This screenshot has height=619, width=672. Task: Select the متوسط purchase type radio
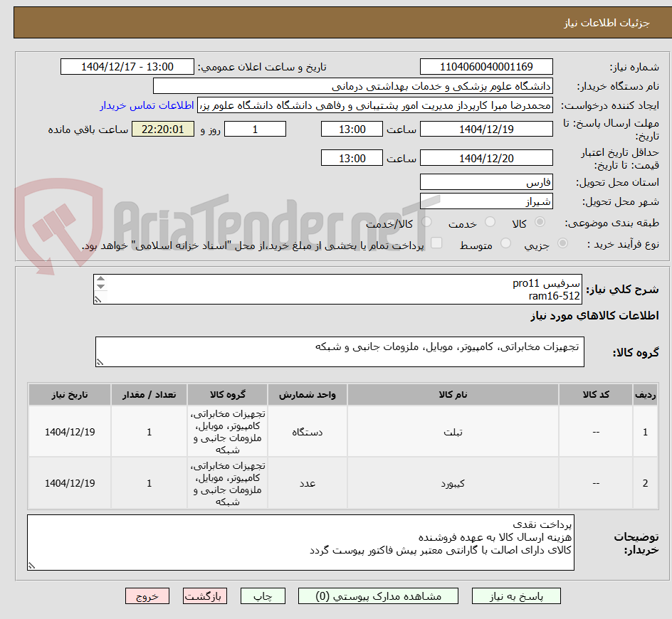pos(505,243)
